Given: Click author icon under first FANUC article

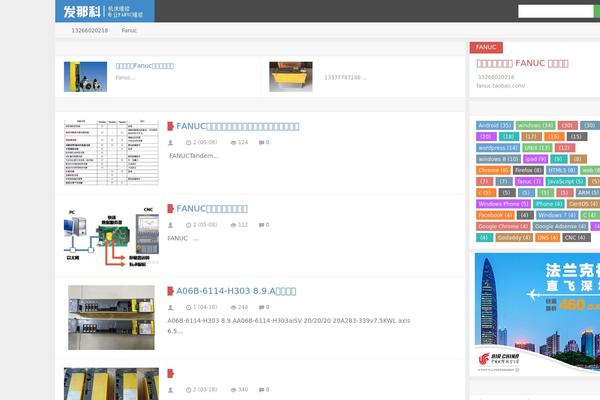Looking at the screenshot, I should 171,142.
